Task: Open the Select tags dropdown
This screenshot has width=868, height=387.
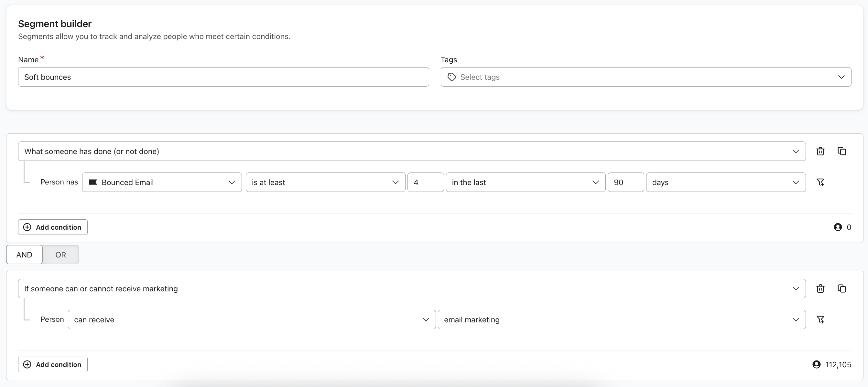Action: pos(646,77)
